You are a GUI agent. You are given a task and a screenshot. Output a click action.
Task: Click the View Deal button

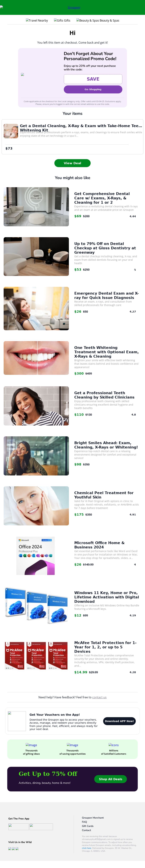point(72,163)
